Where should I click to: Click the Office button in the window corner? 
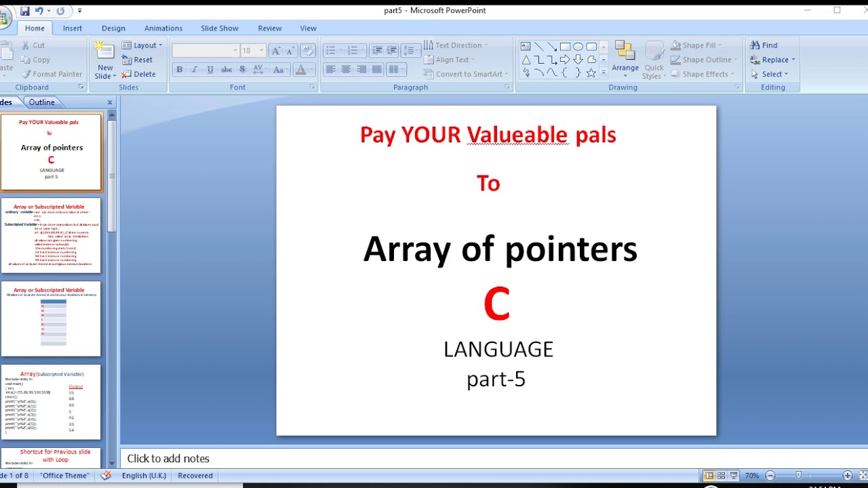(4, 17)
